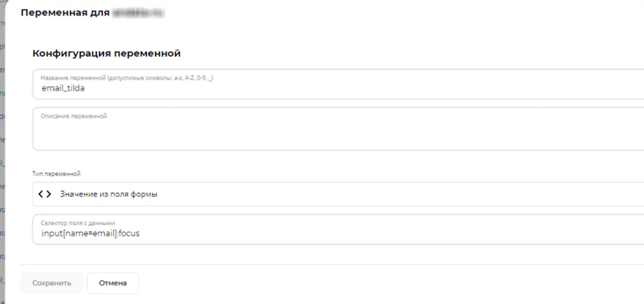644x304 pixels.
Task: Focus the Селектор поля с данными field
Action: (x=338, y=229)
